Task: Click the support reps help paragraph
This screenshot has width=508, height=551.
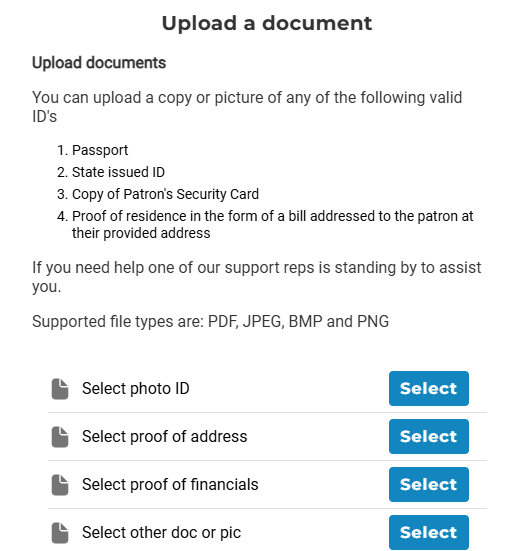Action: tap(257, 277)
